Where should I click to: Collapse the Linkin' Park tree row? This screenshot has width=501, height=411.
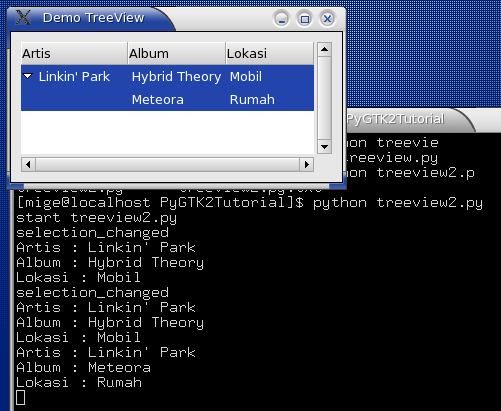point(28,77)
